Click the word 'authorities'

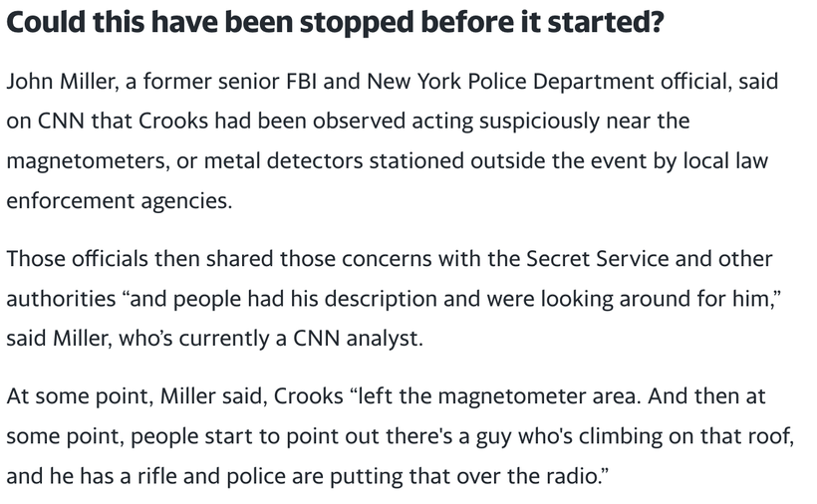[61, 299]
